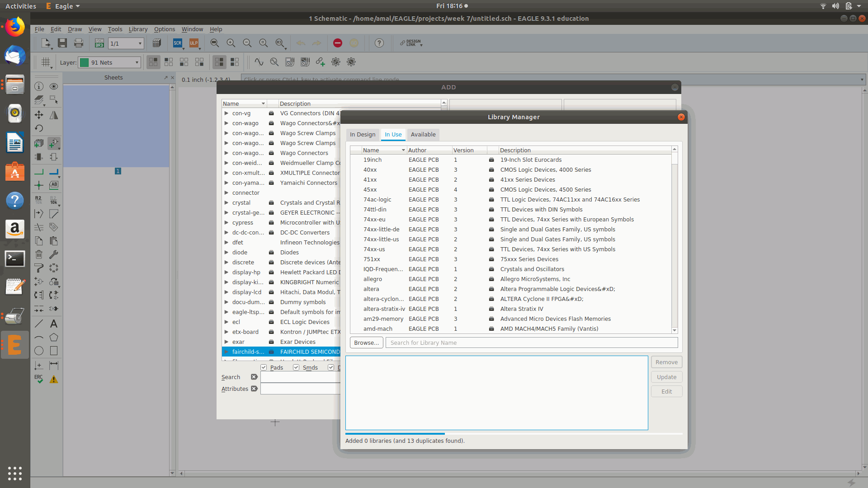Select the Text tool icon
Viewport: 868px width, 488px height.
point(54,324)
